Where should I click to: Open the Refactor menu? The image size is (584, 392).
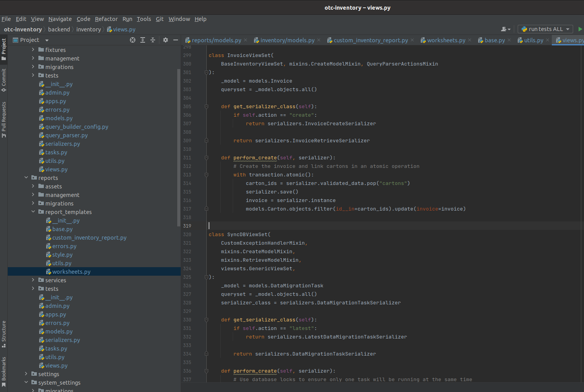[x=106, y=19]
